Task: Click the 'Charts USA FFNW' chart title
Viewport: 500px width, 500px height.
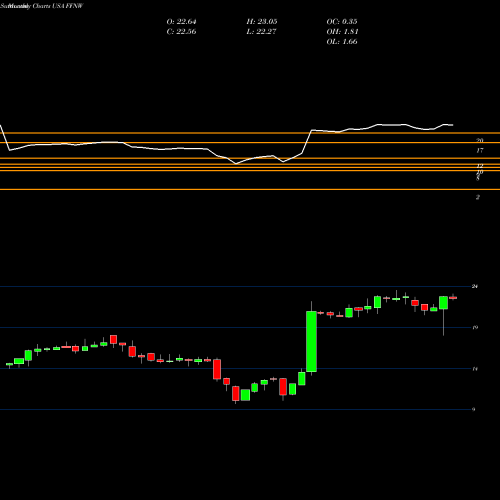Action: [x=58, y=6]
